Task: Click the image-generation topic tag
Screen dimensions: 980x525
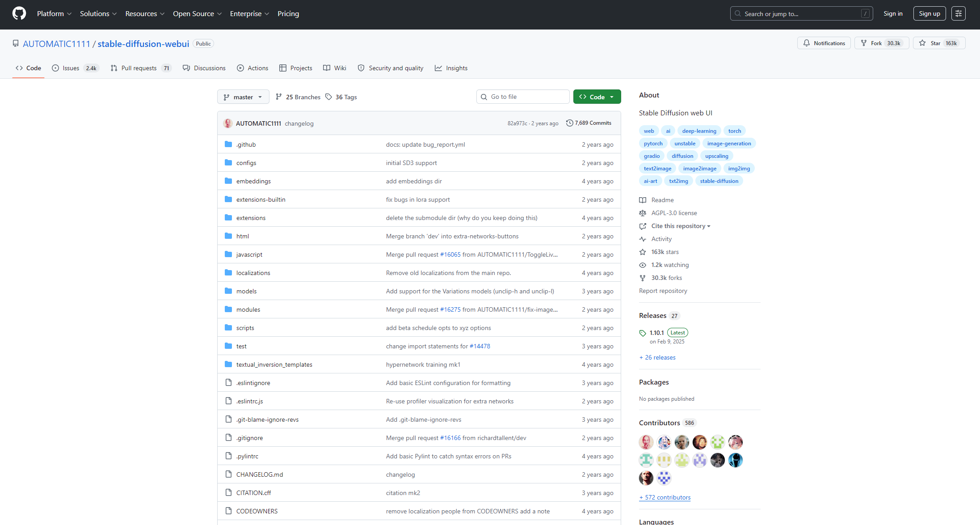Action: [729, 144]
